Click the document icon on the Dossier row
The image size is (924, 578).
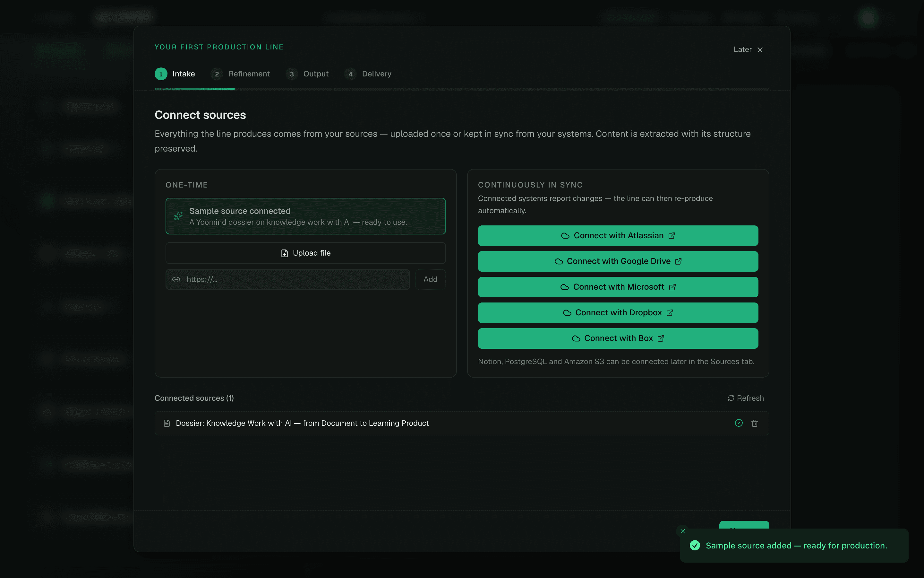point(167,423)
